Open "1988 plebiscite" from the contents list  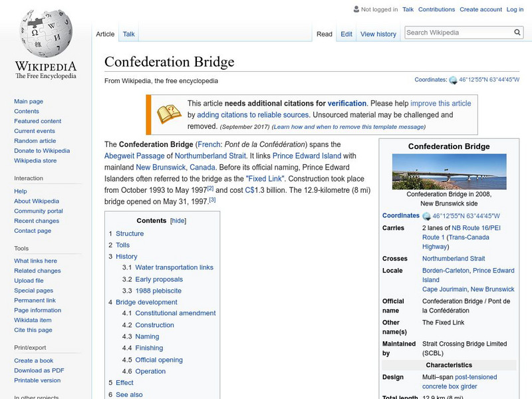point(160,290)
